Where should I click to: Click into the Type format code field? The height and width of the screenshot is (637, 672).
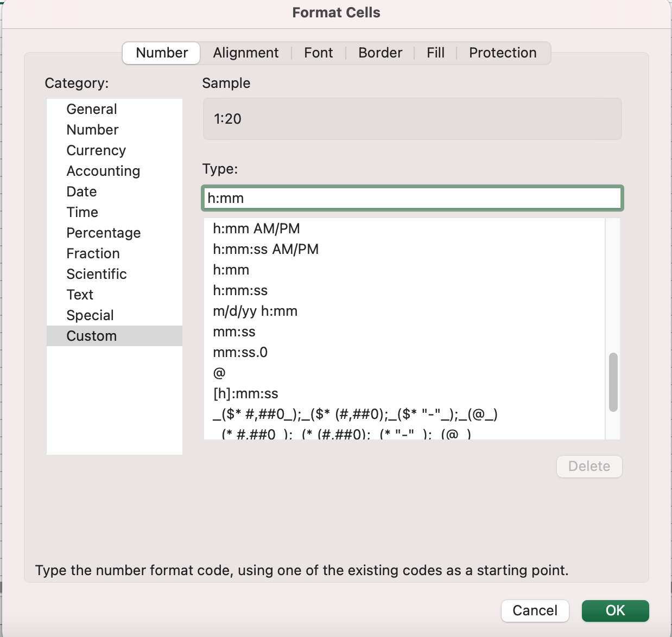(413, 198)
